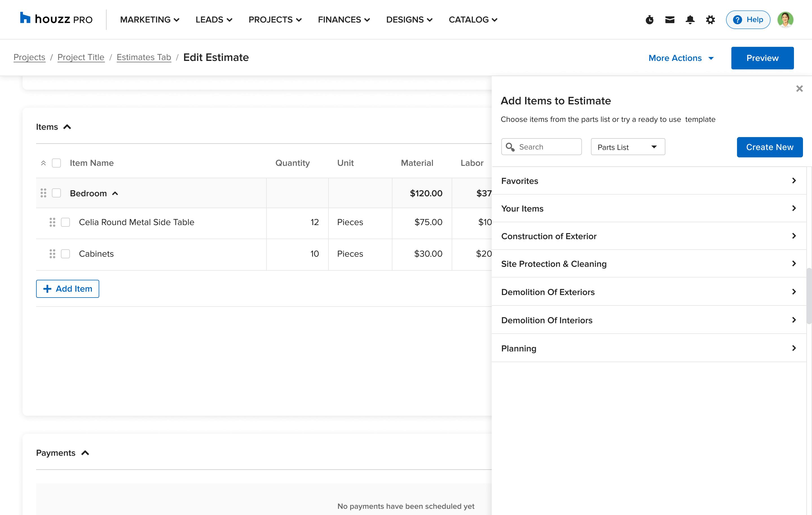Go to Projects breadcrumb link
Viewport: 812px width, 515px height.
(29, 57)
